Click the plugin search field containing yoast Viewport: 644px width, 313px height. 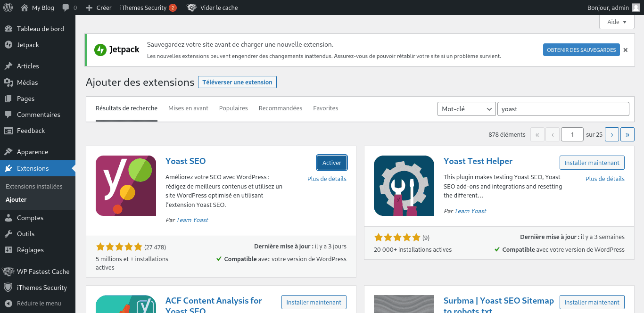563,109
